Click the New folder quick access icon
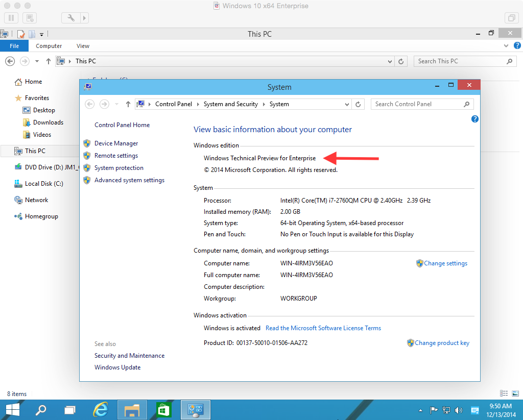 32,34
